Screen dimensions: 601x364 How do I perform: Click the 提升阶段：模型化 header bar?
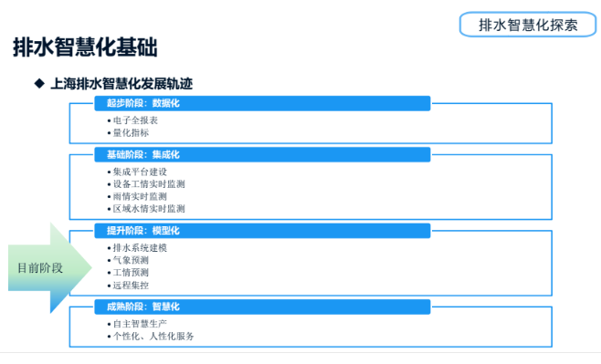262,231
